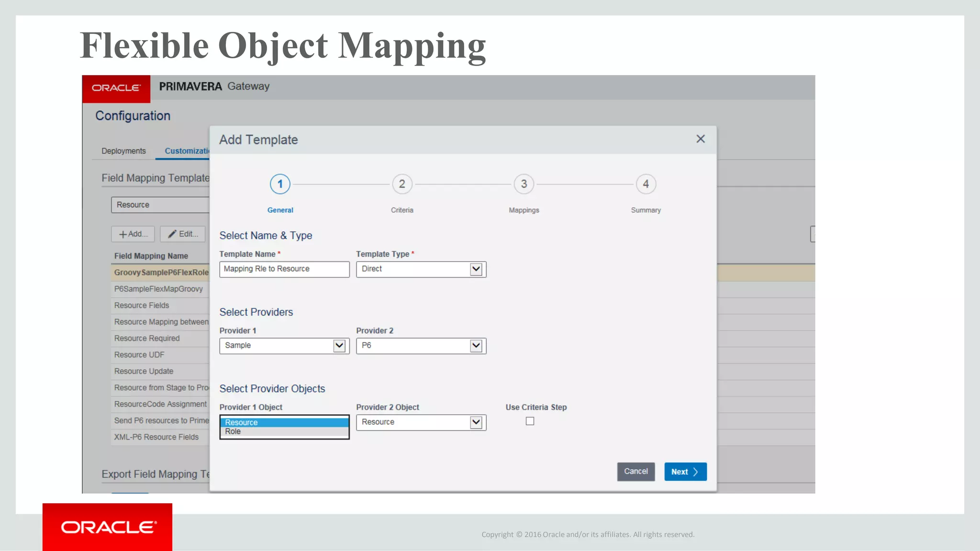
Task: Open the Resource object dropdown in background
Action: (x=160, y=205)
